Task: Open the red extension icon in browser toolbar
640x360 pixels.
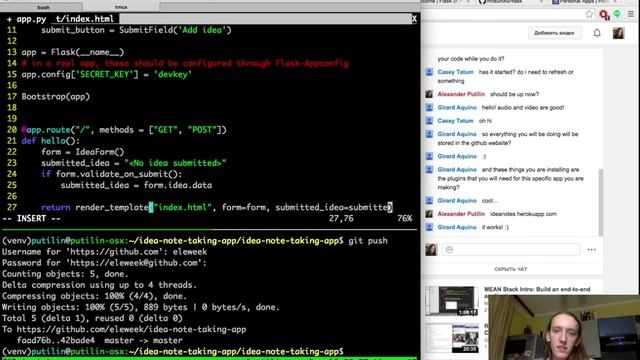Action: click(x=604, y=15)
